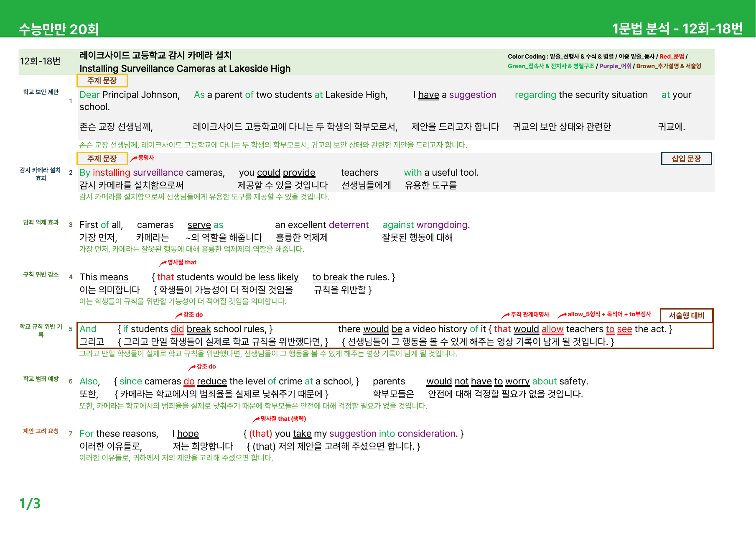Click the phrase For these reasons
This screenshot has height=535, width=756.
(x=119, y=434)
